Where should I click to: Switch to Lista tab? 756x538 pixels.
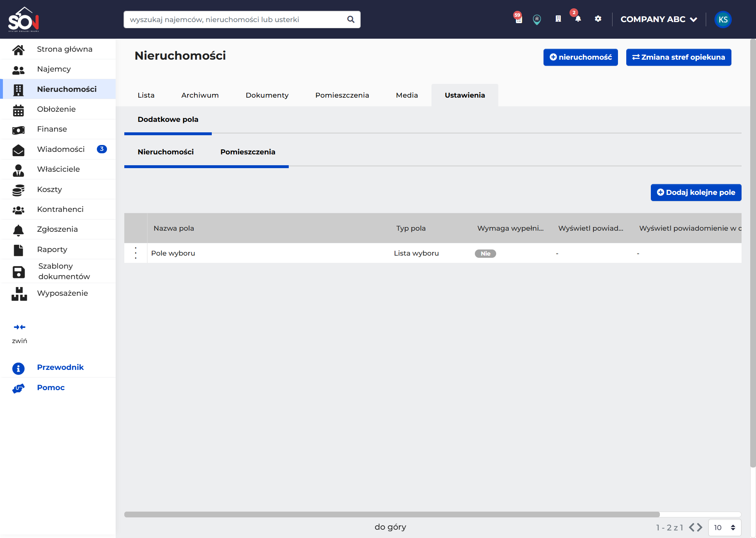[146, 95]
